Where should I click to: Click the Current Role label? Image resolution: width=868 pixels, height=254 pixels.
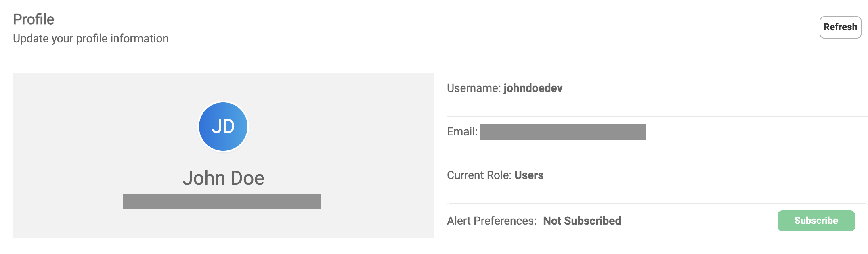pos(479,175)
